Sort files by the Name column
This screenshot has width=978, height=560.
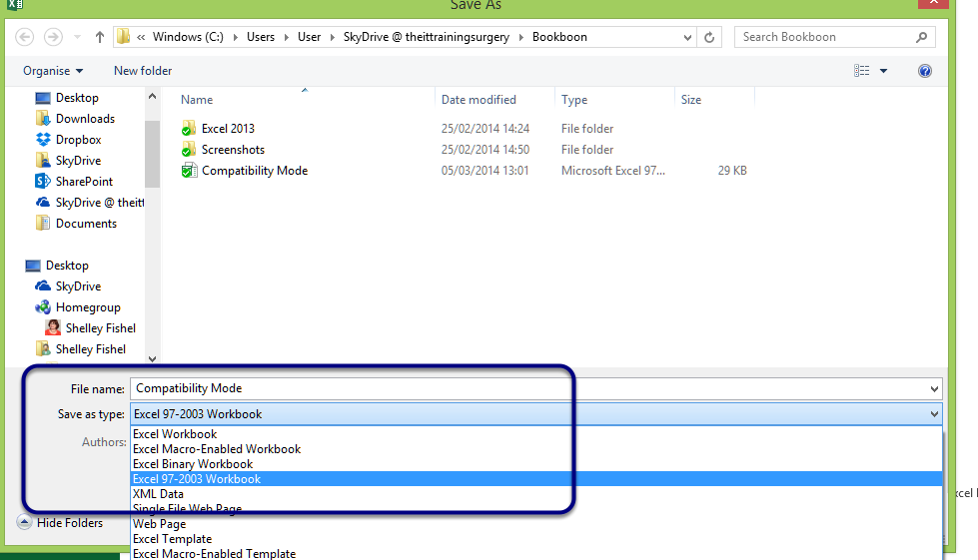(197, 100)
